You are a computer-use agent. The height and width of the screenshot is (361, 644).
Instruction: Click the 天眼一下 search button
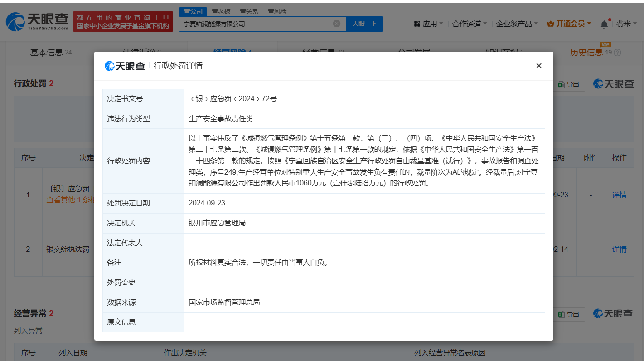tap(364, 24)
